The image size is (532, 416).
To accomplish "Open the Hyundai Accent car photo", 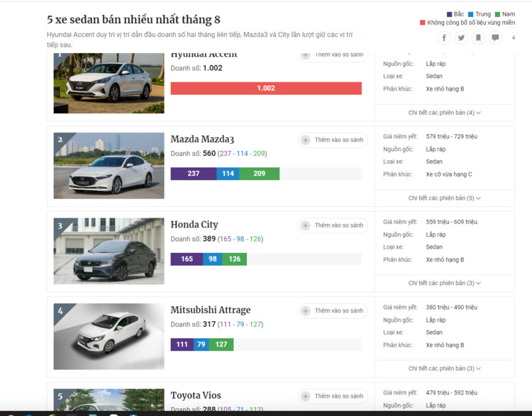I will click(x=109, y=83).
